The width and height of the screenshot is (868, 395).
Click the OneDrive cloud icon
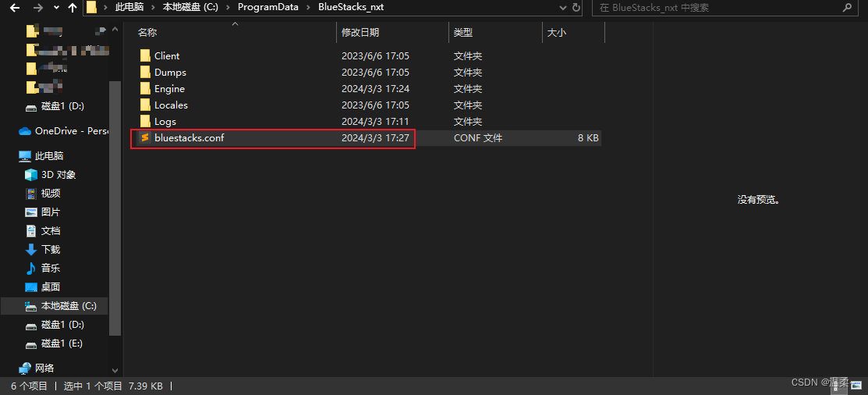tap(25, 131)
